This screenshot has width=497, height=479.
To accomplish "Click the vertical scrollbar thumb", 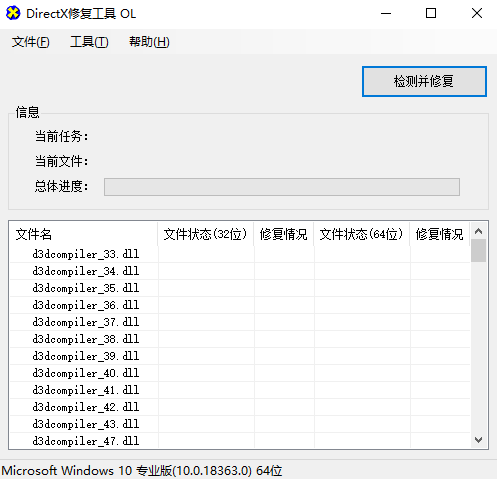I will pos(479,251).
